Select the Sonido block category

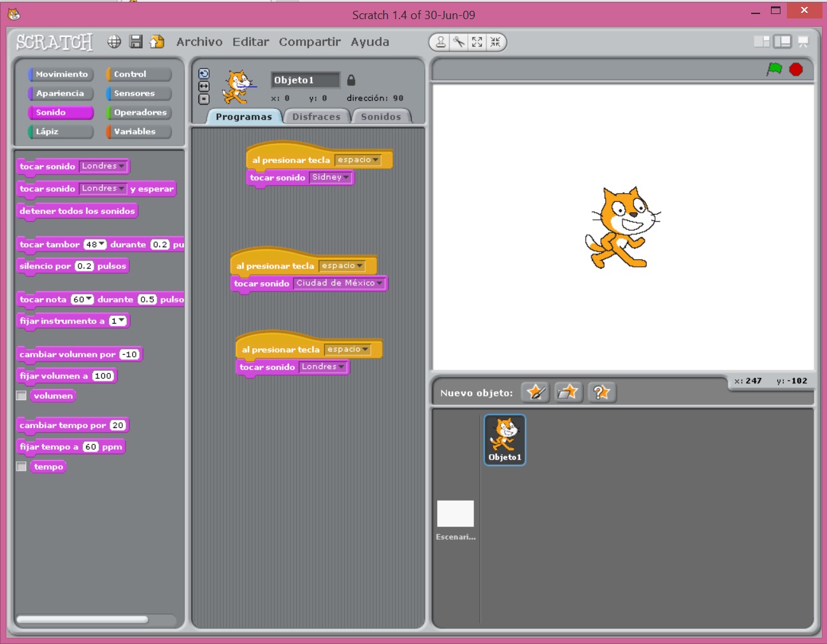coord(61,113)
